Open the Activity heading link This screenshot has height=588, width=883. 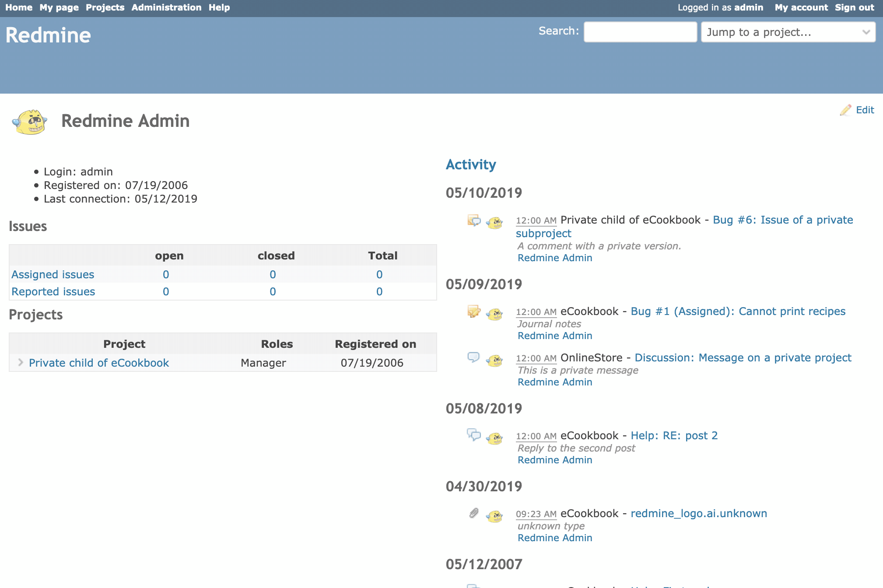point(471,164)
